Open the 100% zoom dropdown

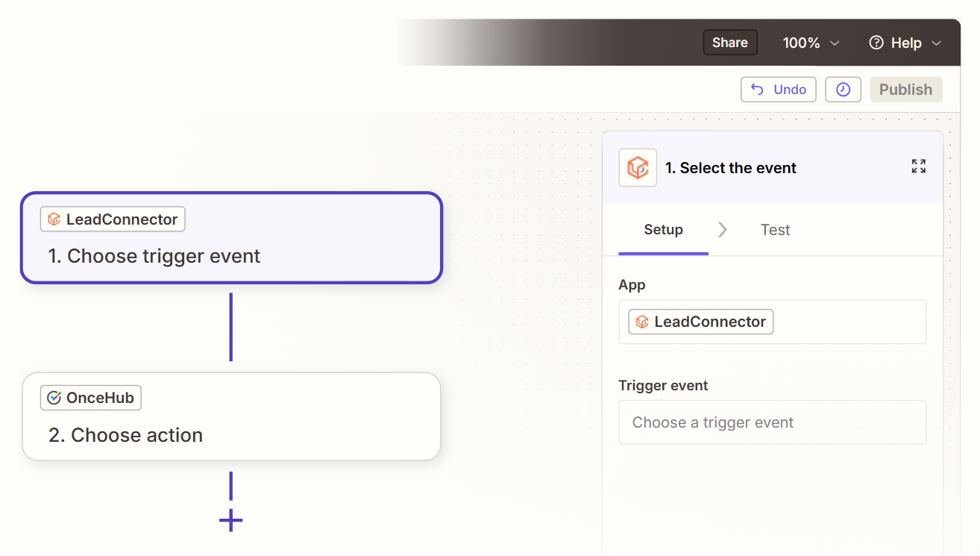pyautogui.click(x=811, y=43)
